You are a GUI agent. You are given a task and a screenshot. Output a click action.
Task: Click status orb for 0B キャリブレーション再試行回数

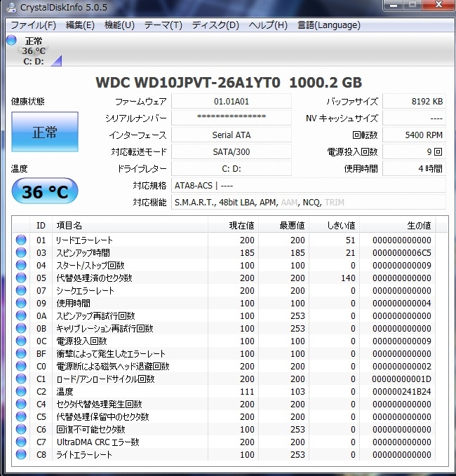(x=21, y=328)
